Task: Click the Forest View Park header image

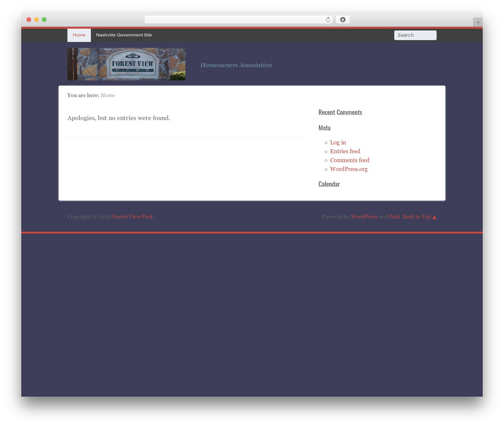Action: point(126,64)
